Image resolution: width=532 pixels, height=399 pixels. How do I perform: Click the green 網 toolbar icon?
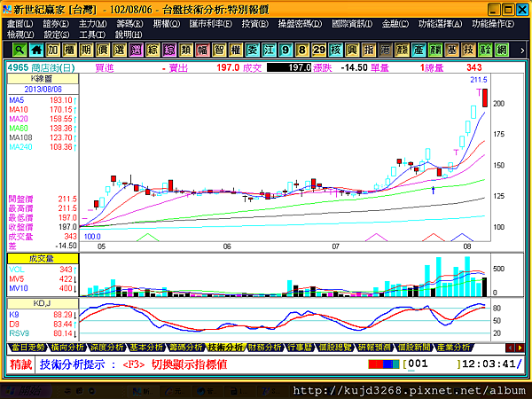(x=502, y=51)
